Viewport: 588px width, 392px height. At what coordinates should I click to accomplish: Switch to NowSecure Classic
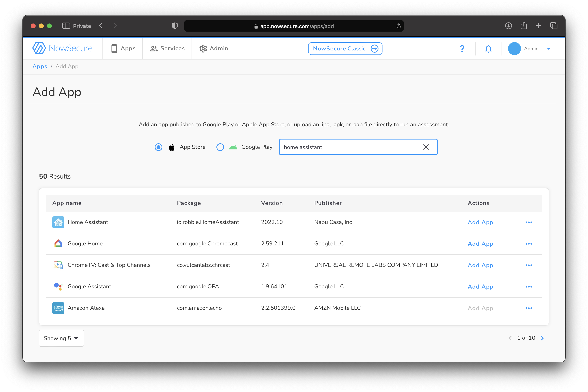point(345,49)
